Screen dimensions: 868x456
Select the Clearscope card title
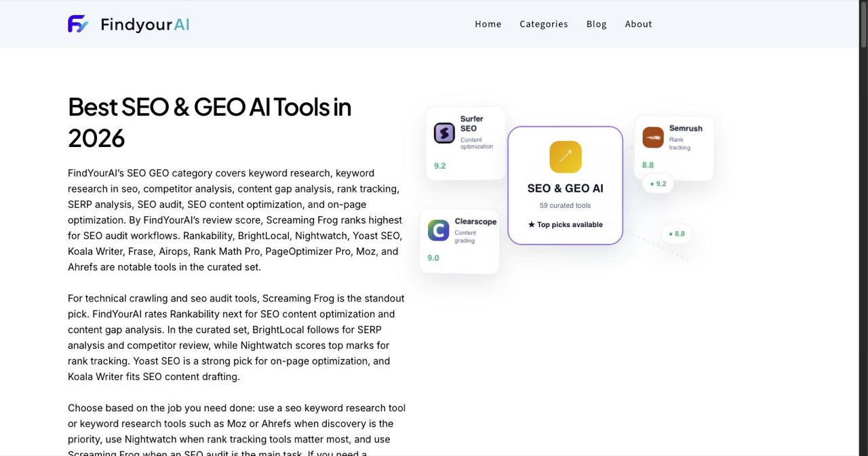pyautogui.click(x=475, y=222)
